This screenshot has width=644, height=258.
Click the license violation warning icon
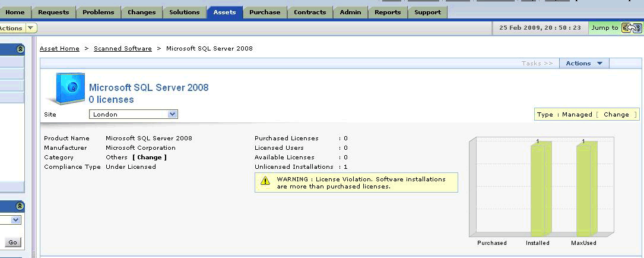(x=265, y=180)
